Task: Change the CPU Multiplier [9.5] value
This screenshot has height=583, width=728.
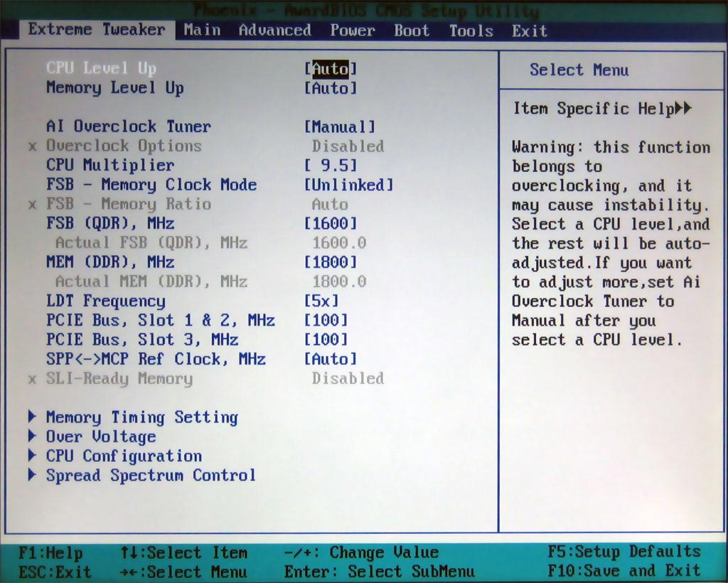Action: tap(331, 165)
